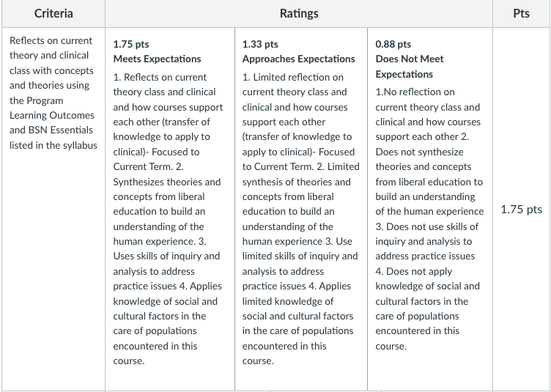Click '1.No reflection on current theory' text
Screen dimensions: 551x392
(427, 100)
